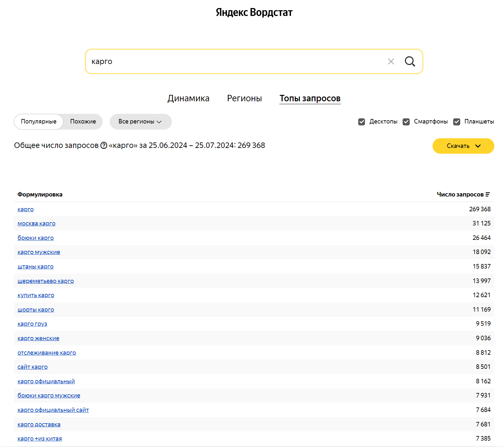Clear the search field with the X icon
The image size is (504, 447).
click(x=391, y=61)
